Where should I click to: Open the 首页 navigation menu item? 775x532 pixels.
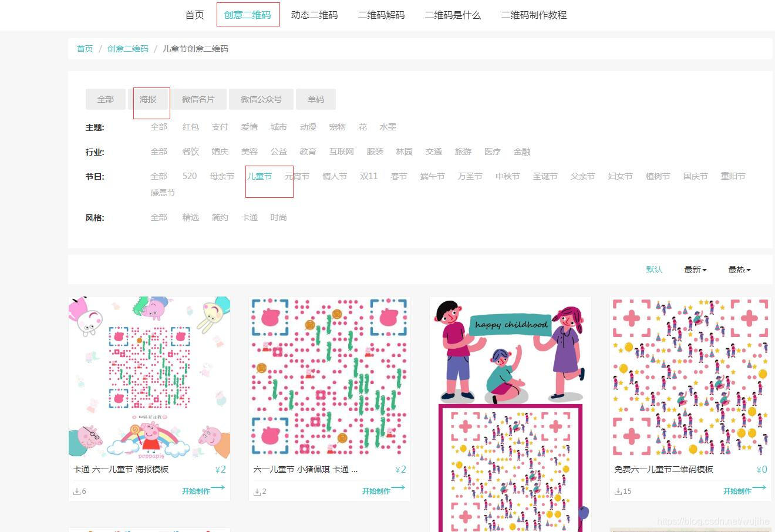pyautogui.click(x=194, y=15)
